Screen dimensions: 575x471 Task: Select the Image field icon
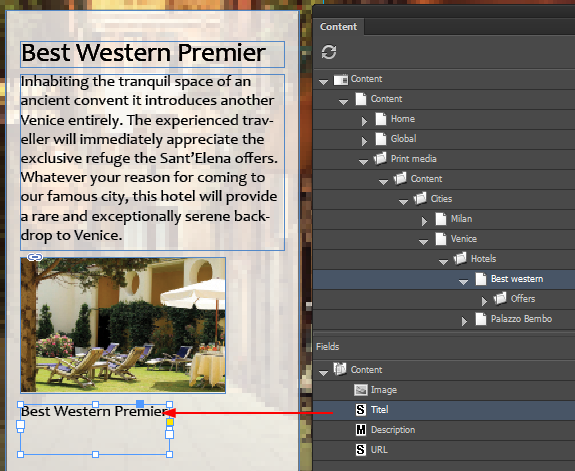pyautogui.click(x=361, y=390)
